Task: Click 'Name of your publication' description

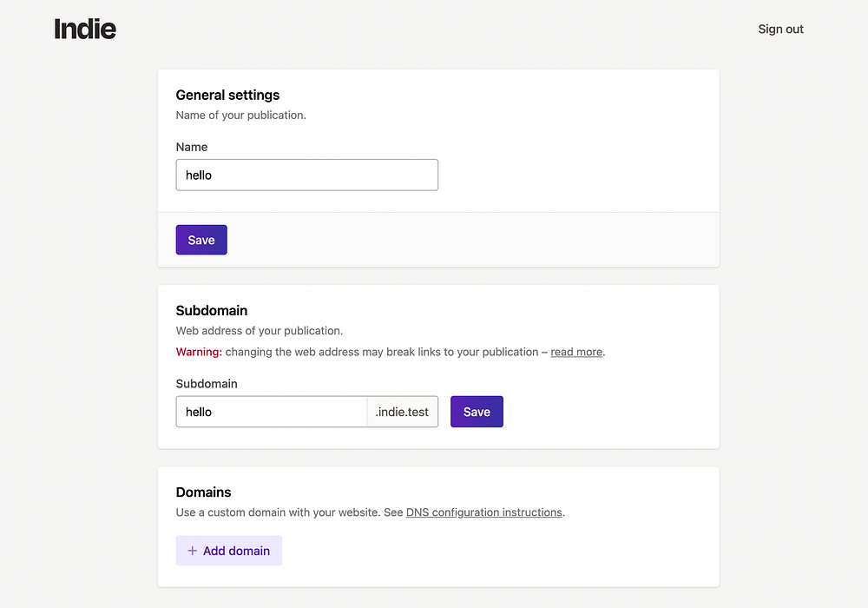Action: click(x=241, y=115)
